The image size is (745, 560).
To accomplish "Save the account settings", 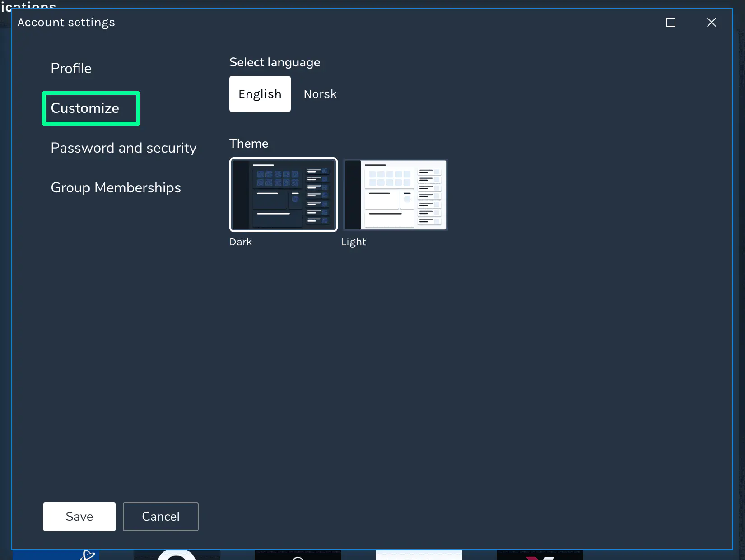I will [x=79, y=517].
